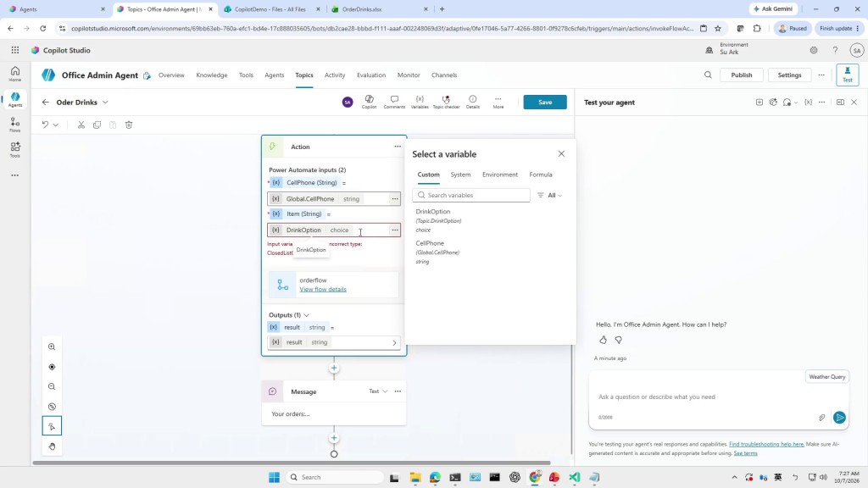Click the Save button

coord(545,103)
